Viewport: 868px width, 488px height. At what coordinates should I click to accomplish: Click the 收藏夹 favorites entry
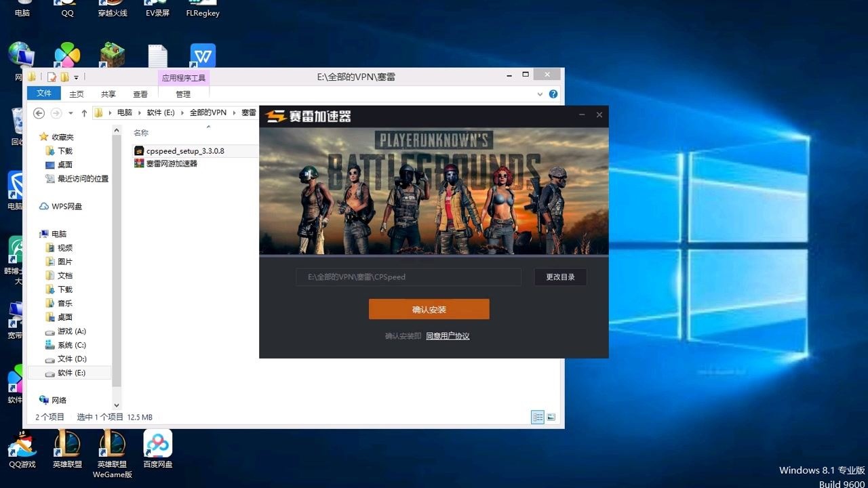[57, 137]
